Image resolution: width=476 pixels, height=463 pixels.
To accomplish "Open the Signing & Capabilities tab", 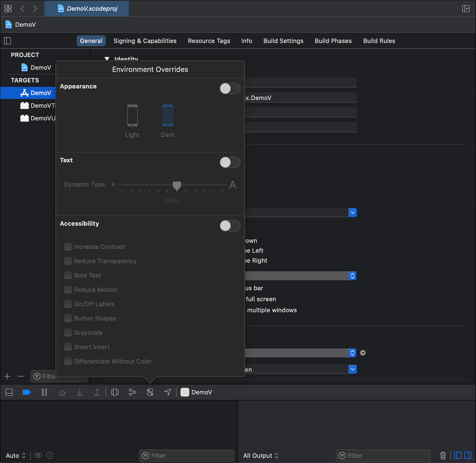I will pyautogui.click(x=145, y=41).
